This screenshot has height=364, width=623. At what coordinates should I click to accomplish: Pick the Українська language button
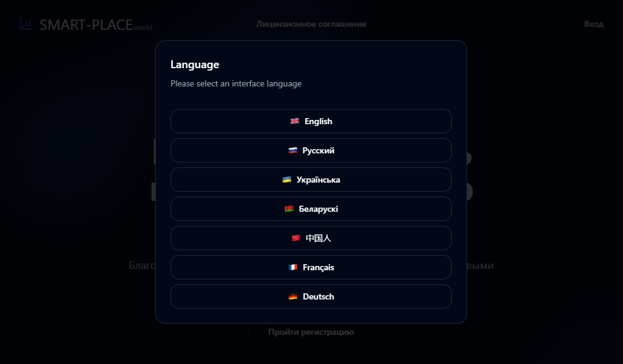coord(311,180)
